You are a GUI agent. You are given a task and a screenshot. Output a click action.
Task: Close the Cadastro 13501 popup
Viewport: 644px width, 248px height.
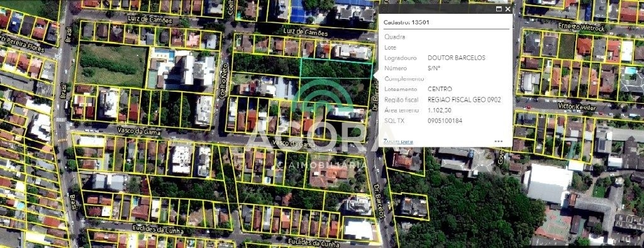point(508,9)
